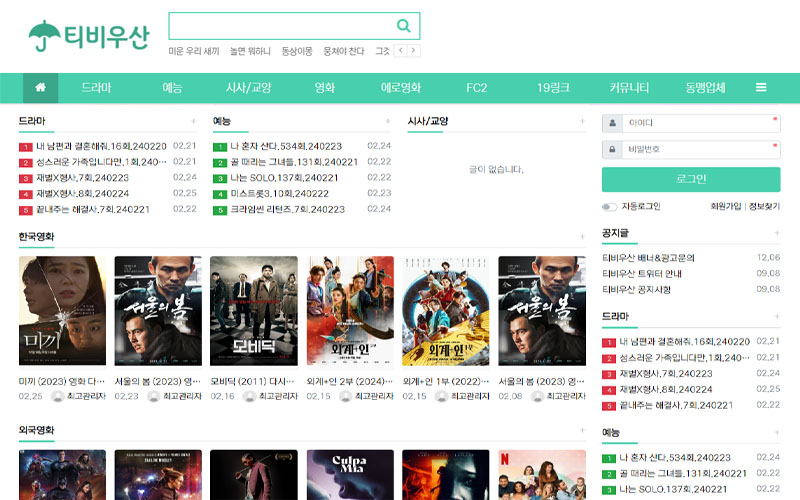800x500 pixels.
Task: Open the Culpa Mia foreign movie poster
Action: [x=350, y=474]
